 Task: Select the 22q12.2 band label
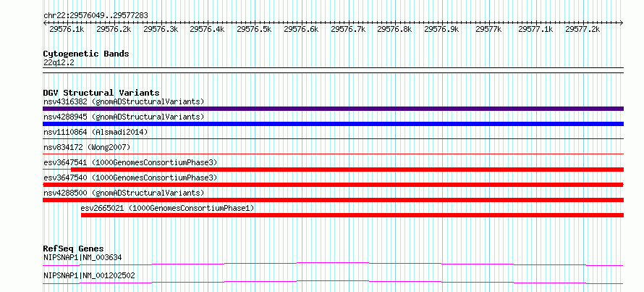pos(59,63)
